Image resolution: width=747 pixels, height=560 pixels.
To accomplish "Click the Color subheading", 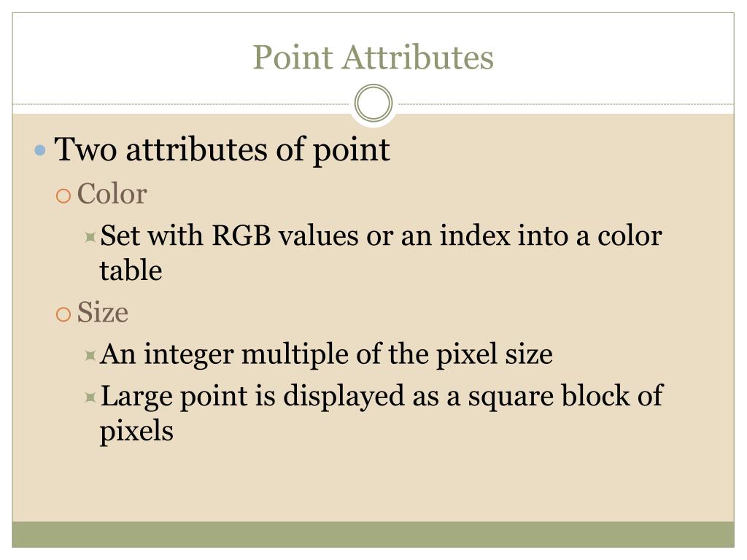I will 112,194.
